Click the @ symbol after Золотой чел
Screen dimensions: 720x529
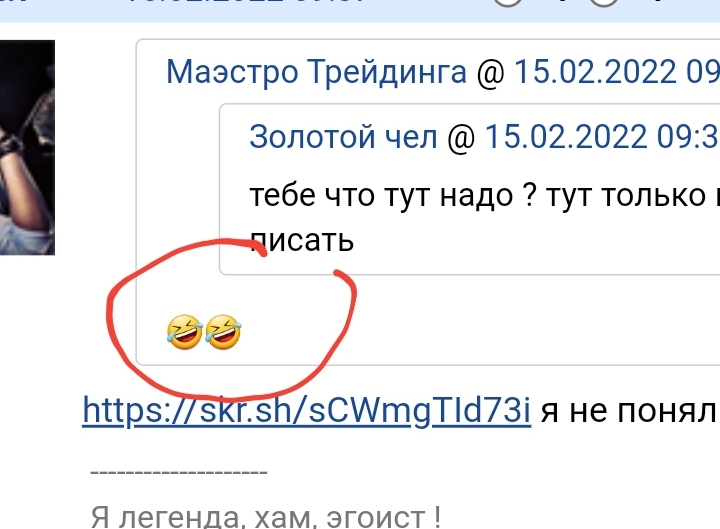point(461,138)
